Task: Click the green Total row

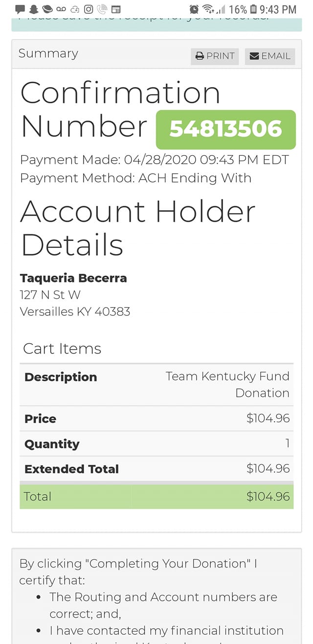Action: (x=156, y=496)
